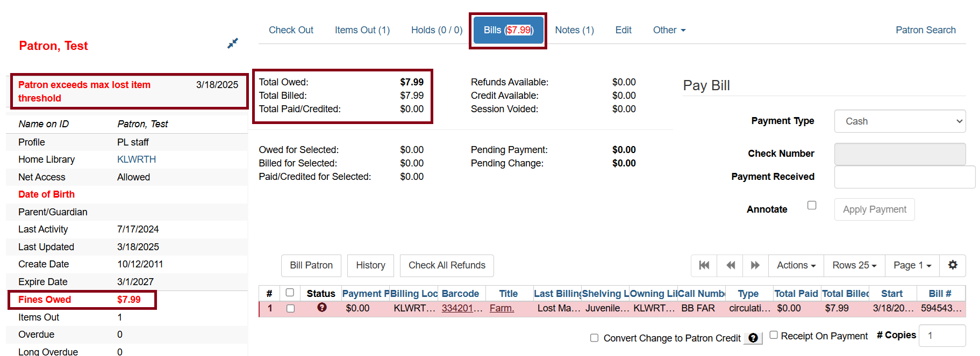This screenshot has width=980, height=356.
Task: Click the Bill Patron button
Action: click(311, 265)
